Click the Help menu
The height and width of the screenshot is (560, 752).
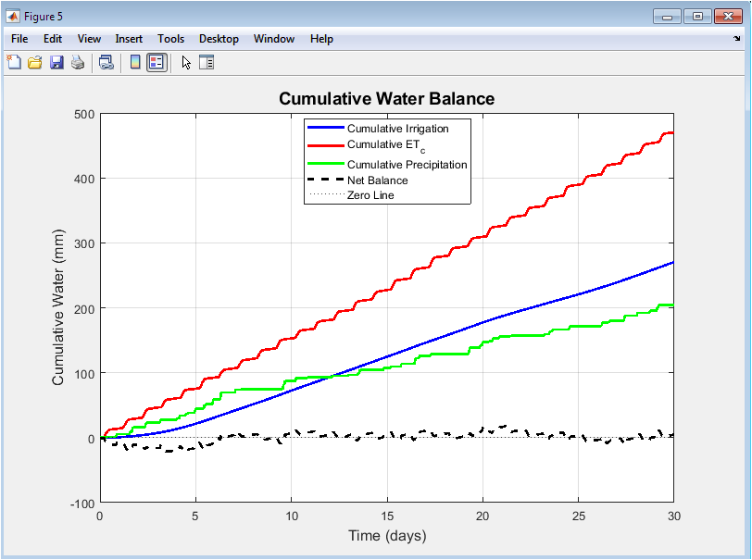(x=321, y=39)
